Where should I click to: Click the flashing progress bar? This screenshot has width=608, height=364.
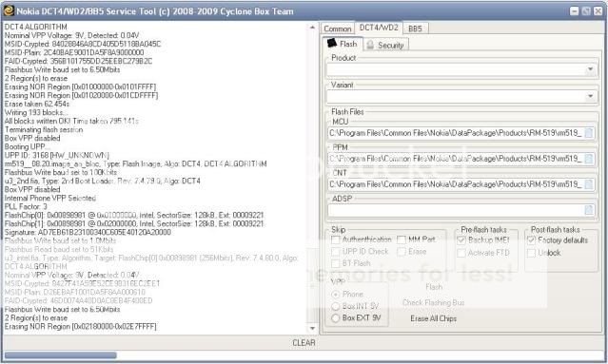[x=304, y=355]
